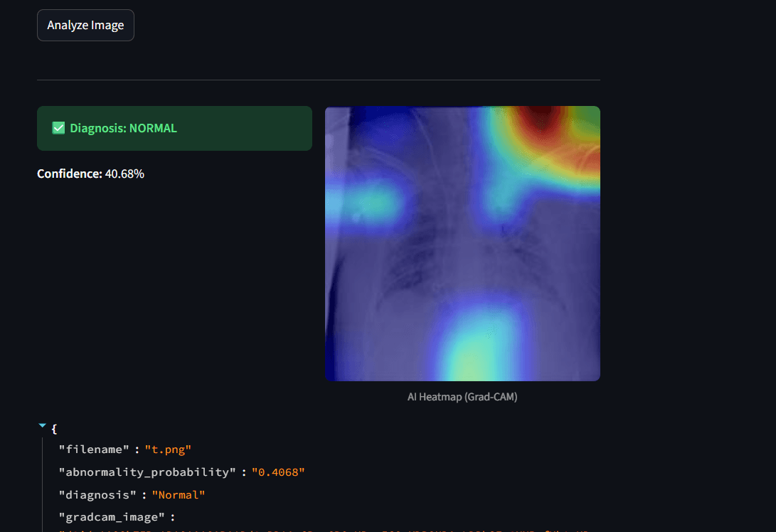Screen dimensions: 776x532
Task: Click the Diagnosis: NORMAL success banner
Action: 175,128
